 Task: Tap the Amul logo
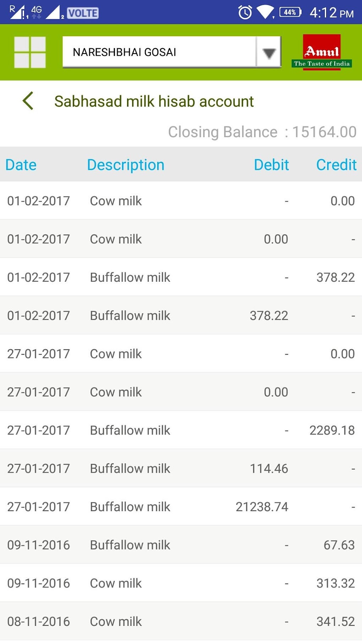322,52
